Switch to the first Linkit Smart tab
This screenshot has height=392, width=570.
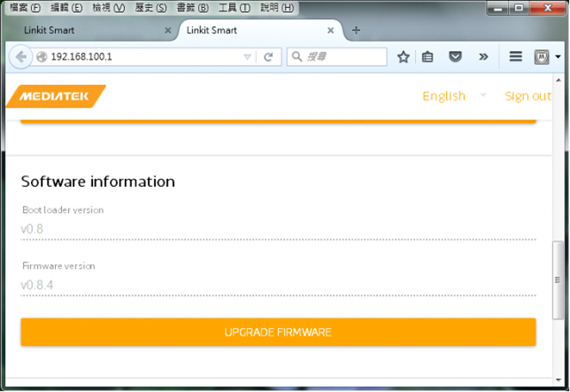point(91,30)
